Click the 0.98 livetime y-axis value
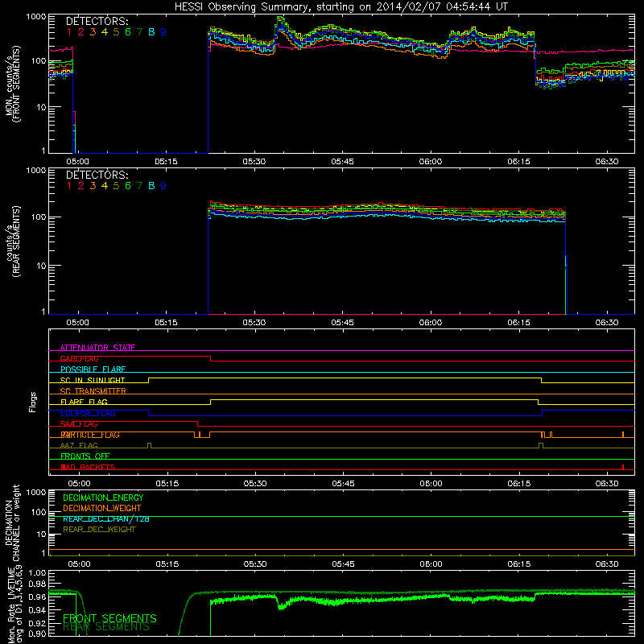Screen dimensions: 644x644 pos(38,584)
